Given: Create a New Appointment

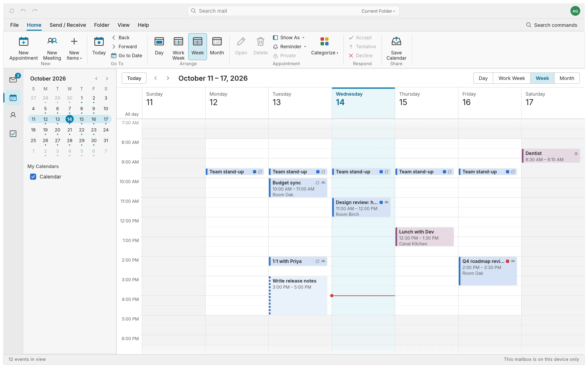Looking at the screenshot, I should (23, 48).
